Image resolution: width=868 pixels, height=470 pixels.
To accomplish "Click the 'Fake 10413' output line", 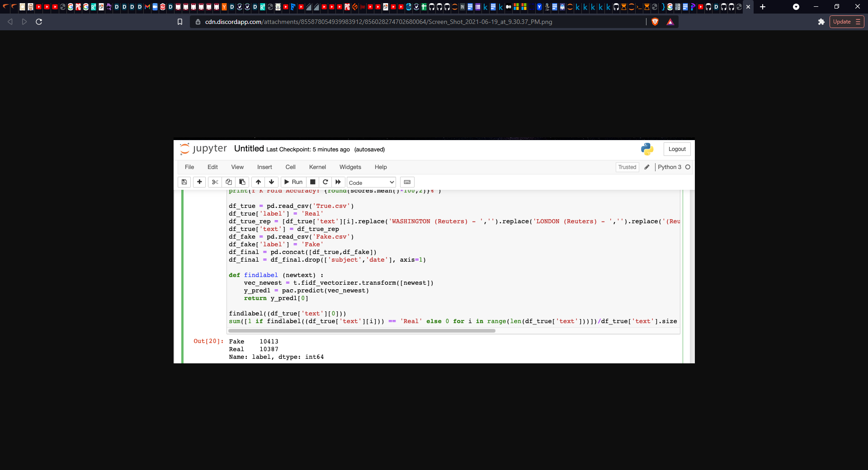I will click(253, 342).
